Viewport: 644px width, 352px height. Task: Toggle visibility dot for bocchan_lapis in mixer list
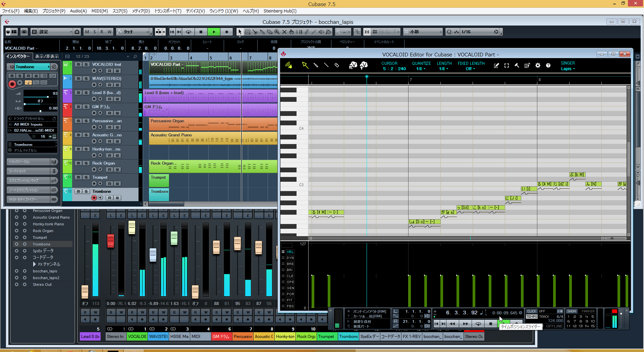point(16,271)
